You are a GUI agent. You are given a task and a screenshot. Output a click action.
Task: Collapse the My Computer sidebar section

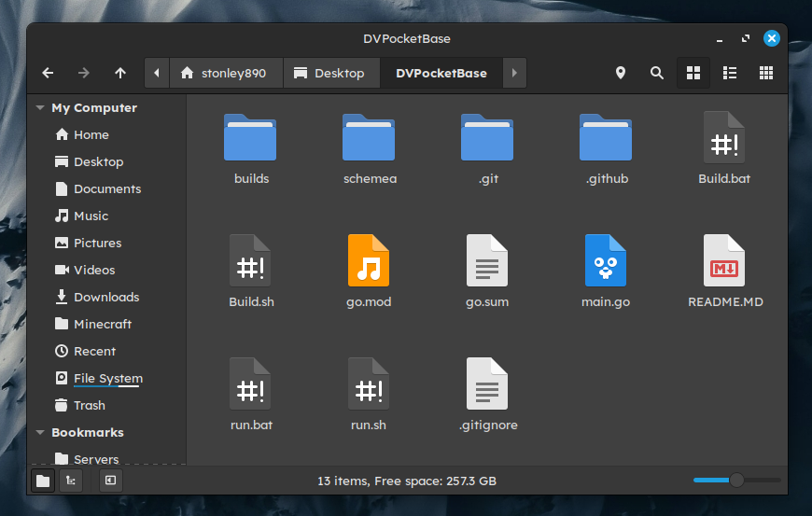[40, 107]
